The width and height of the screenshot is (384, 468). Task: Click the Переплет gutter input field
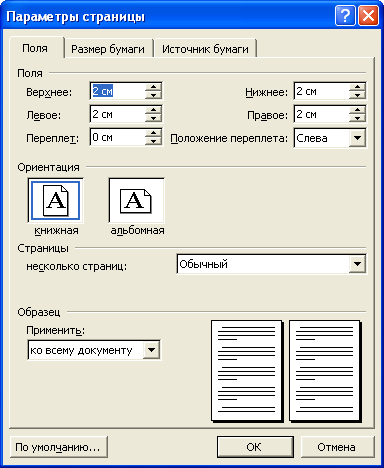coord(117,137)
